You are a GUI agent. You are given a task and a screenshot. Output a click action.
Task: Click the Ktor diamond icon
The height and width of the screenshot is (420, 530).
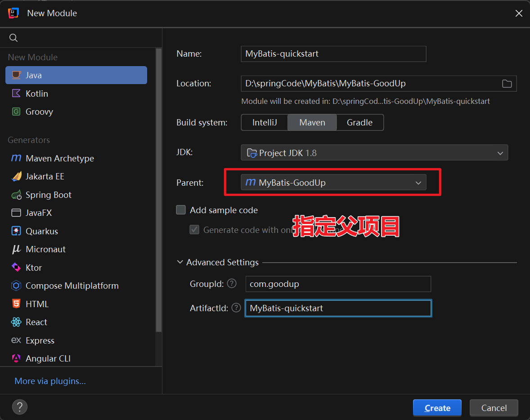pyautogui.click(x=16, y=267)
